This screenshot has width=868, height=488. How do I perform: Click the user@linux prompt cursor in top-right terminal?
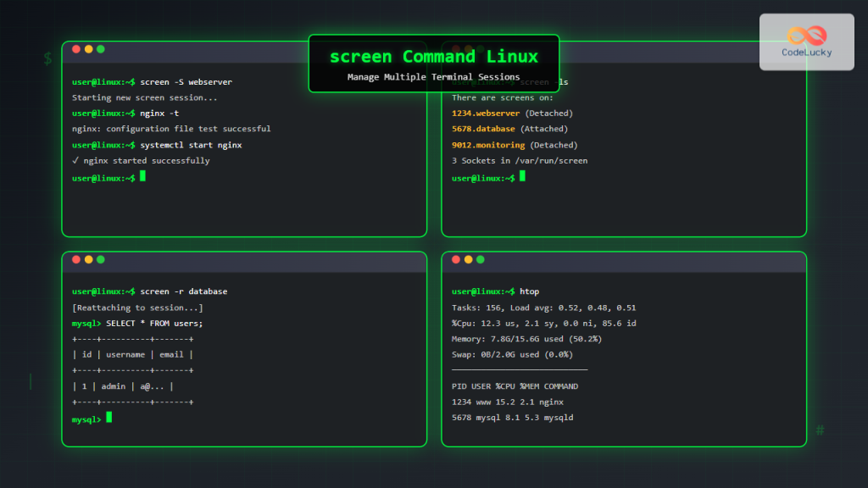click(520, 177)
